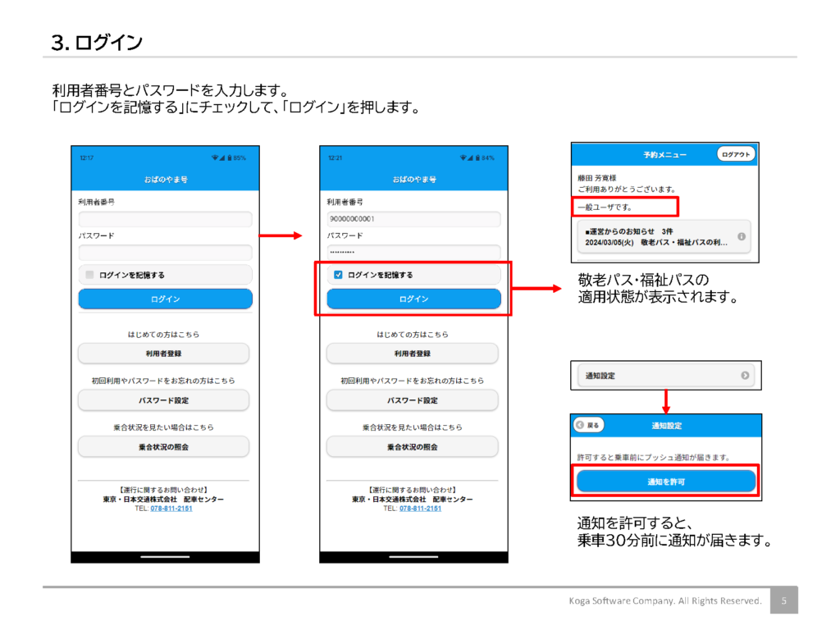Uncheck the ticked ログインを記憶する checkbox

[338, 275]
